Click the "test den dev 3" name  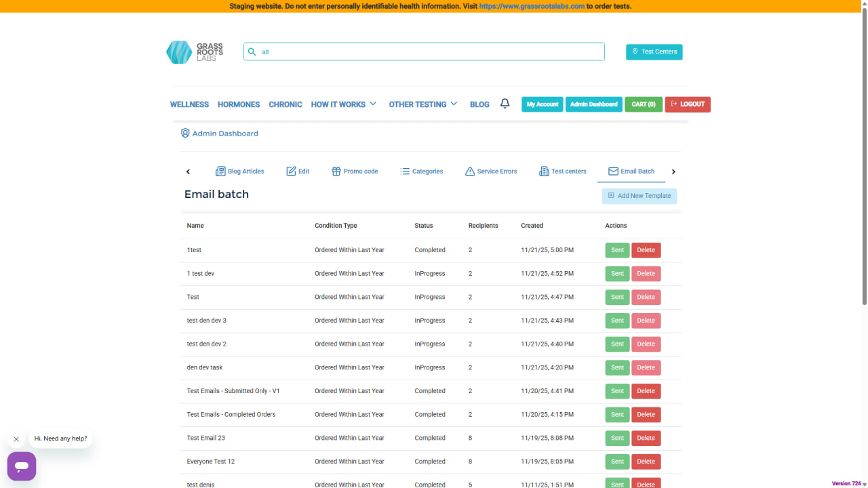(207, 321)
